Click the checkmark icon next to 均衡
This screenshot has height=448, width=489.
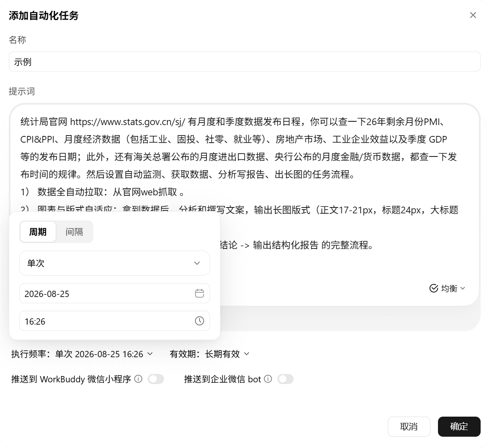pos(434,288)
